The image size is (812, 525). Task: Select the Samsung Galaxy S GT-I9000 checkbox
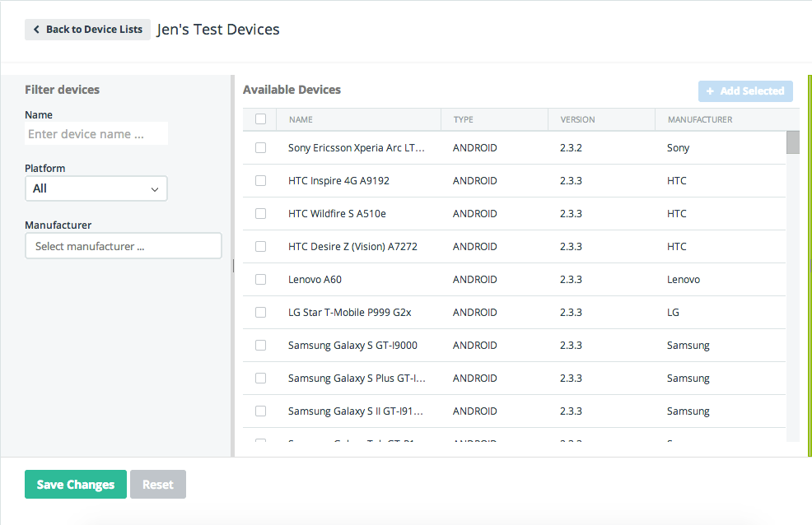pos(261,346)
